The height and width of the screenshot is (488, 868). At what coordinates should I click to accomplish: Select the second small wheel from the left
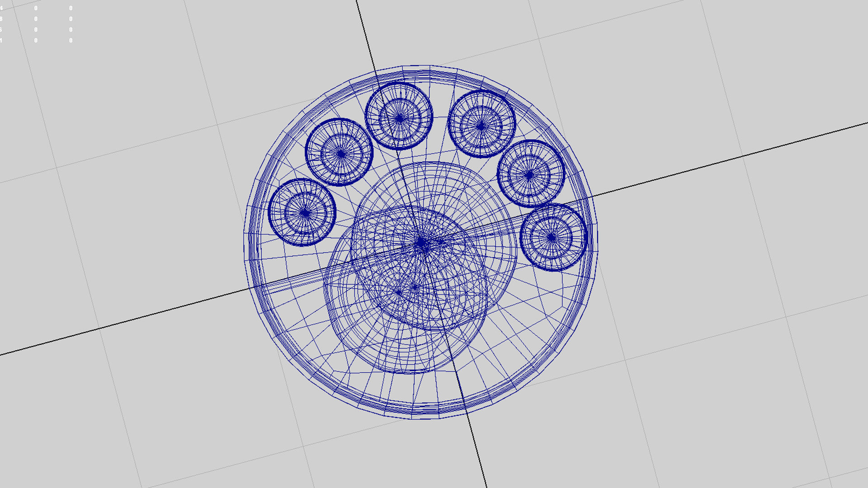(340, 153)
